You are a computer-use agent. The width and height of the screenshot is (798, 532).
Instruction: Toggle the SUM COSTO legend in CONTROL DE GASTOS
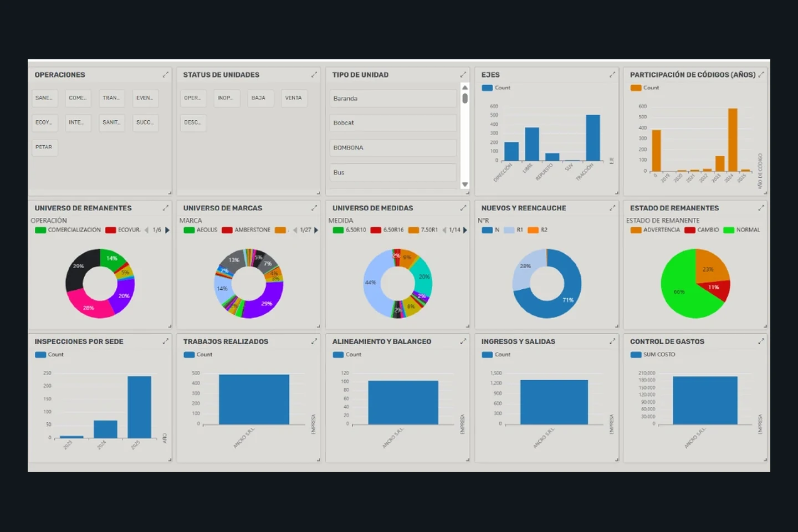[x=653, y=355]
